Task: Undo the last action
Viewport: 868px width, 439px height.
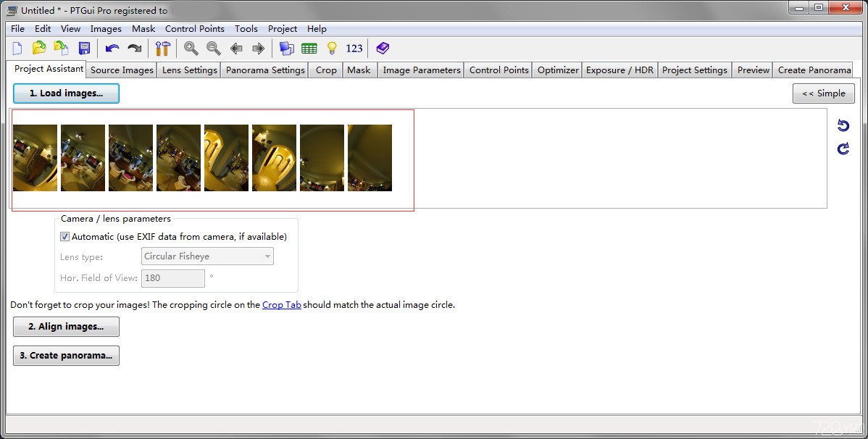Action: 112,49
